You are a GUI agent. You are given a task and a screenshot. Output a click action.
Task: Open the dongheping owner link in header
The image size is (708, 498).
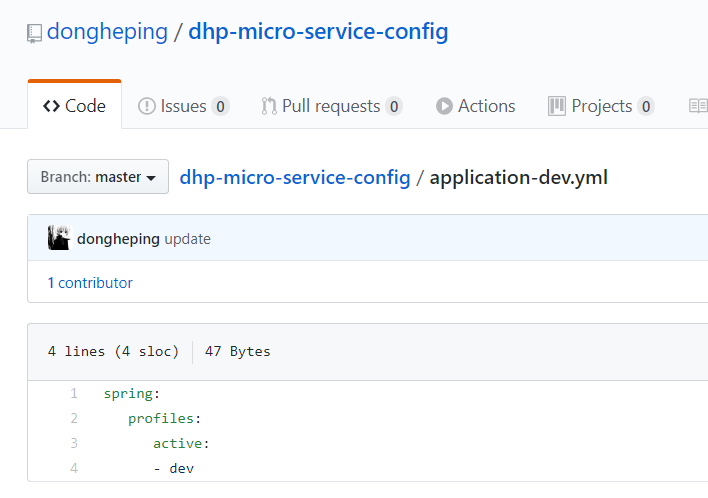click(107, 32)
